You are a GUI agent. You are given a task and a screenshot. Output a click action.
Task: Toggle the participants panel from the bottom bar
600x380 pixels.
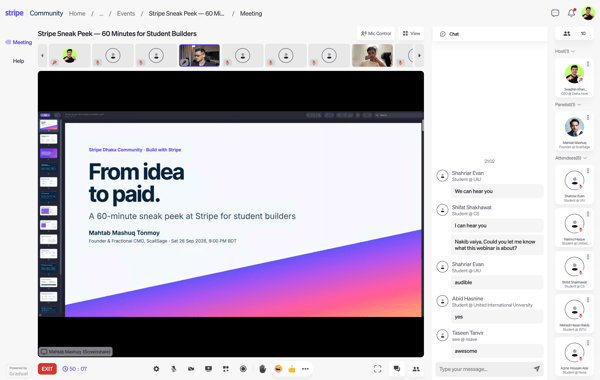(x=416, y=369)
